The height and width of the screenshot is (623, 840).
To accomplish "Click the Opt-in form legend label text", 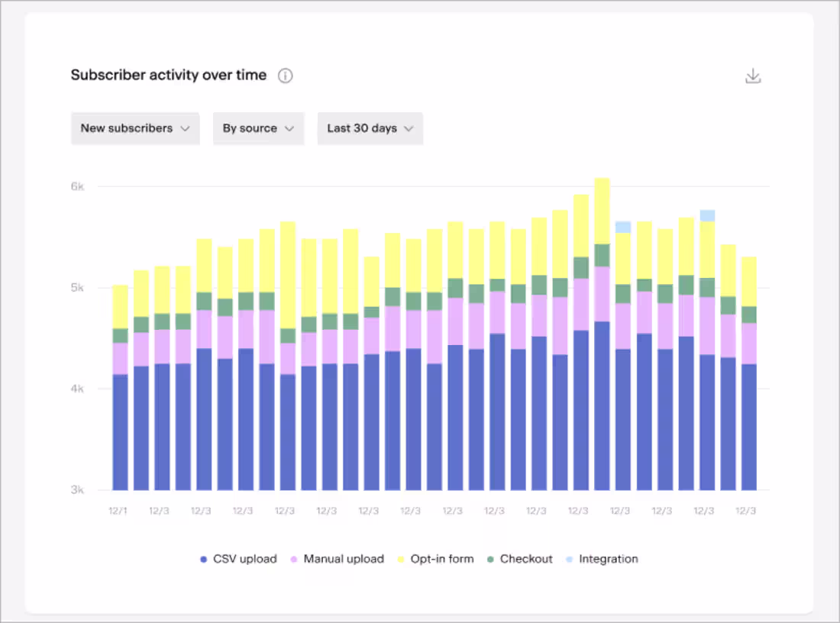I will coord(442,559).
